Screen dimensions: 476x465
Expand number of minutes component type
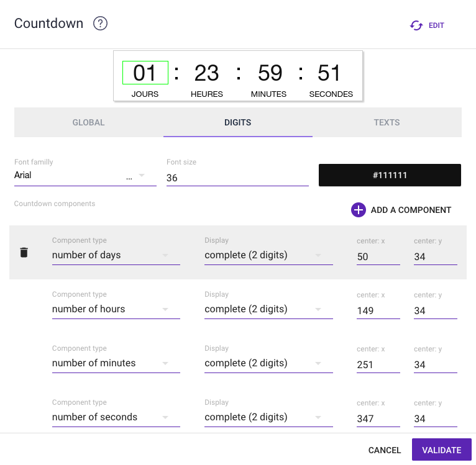point(116,363)
